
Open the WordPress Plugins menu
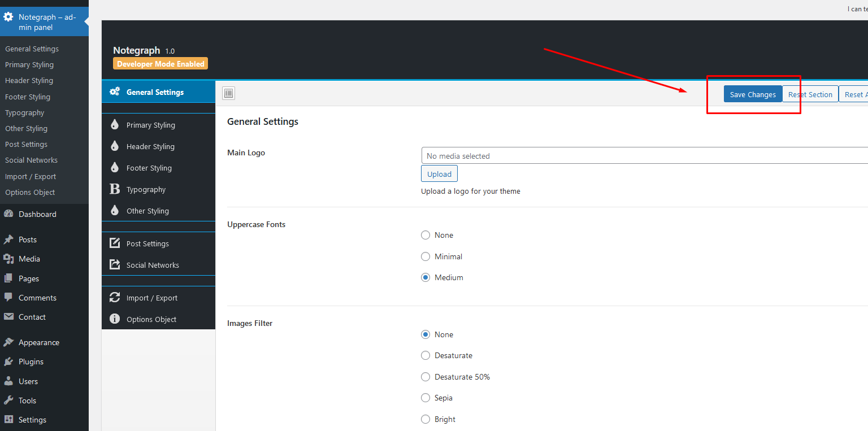pyautogui.click(x=31, y=362)
